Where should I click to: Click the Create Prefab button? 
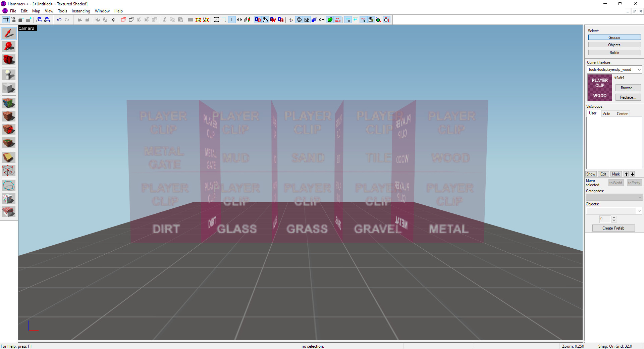point(613,228)
